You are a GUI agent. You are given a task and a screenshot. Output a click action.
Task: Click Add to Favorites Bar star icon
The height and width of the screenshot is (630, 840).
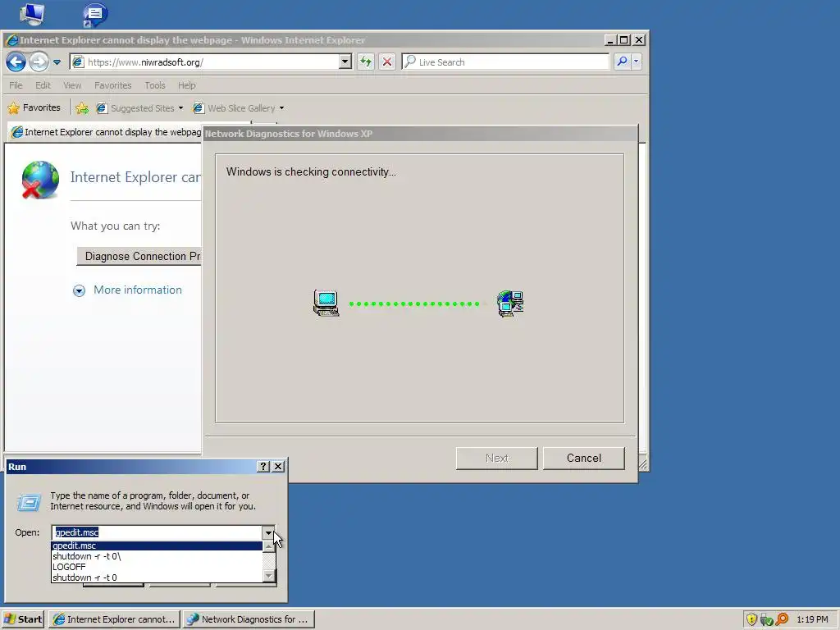[x=82, y=108]
